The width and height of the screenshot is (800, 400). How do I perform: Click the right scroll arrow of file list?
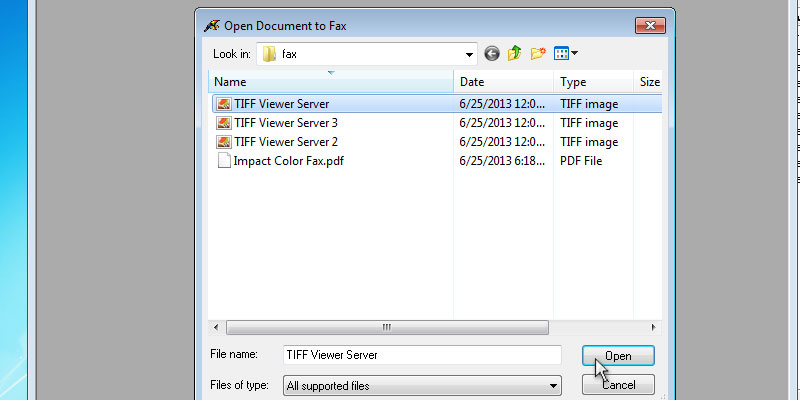tap(654, 327)
